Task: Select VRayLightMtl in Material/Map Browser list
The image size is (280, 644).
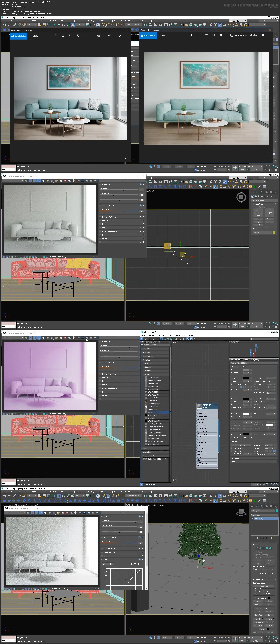Action: click(x=153, y=406)
